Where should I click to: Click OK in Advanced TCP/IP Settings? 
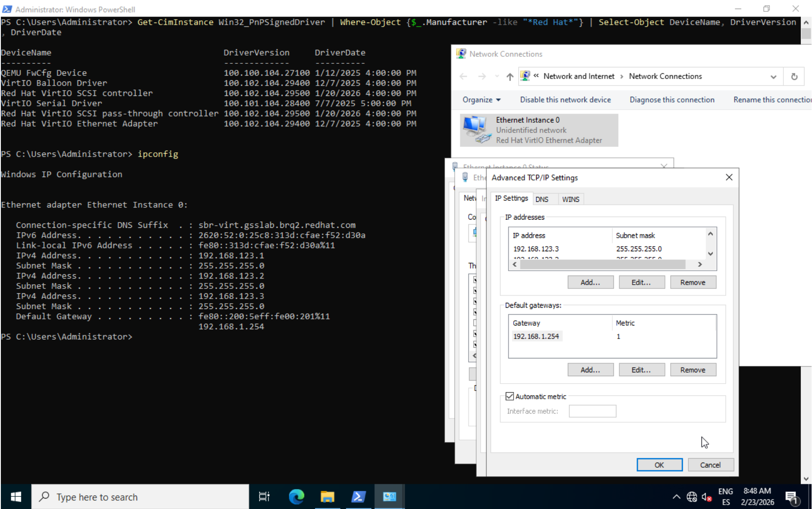659,465
